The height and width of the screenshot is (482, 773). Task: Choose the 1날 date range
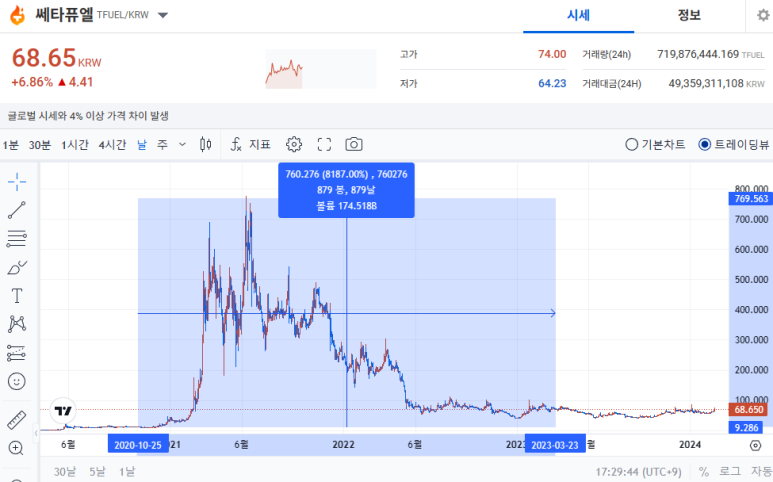[x=127, y=472]
